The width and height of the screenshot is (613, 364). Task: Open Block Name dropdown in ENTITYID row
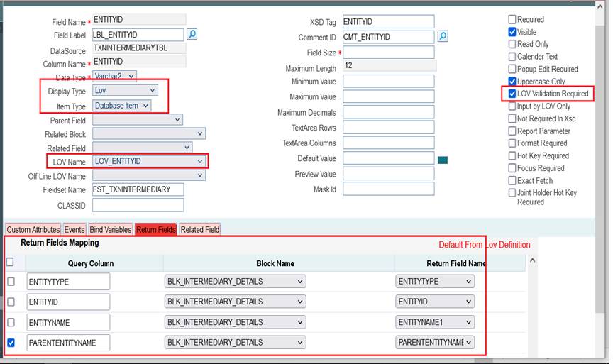(236, 302)
